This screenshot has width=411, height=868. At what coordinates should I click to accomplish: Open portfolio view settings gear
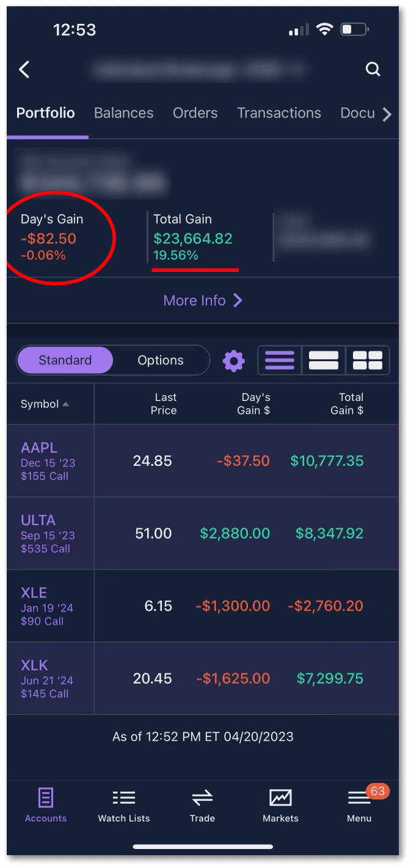pyautogui.click(x=233, y=361)
